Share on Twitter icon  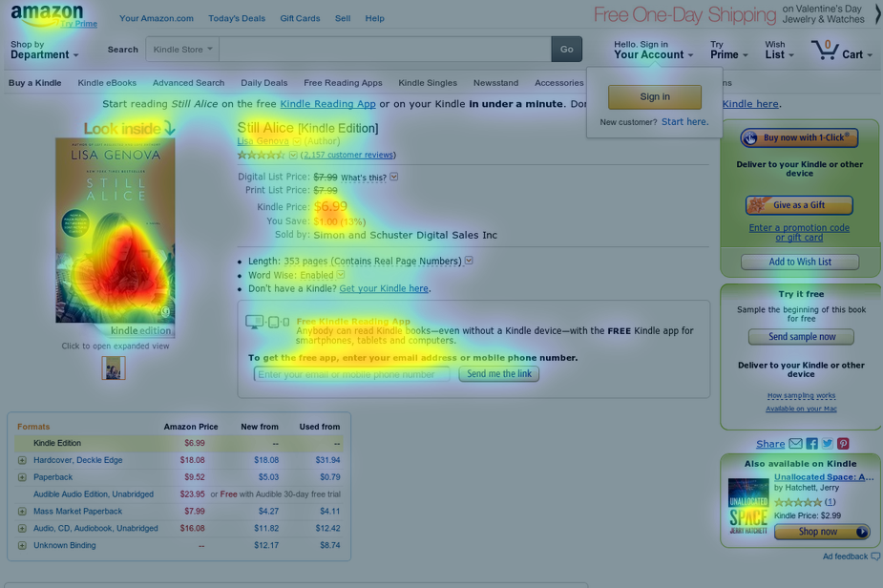pyautogui.click(x=828, y=444)
